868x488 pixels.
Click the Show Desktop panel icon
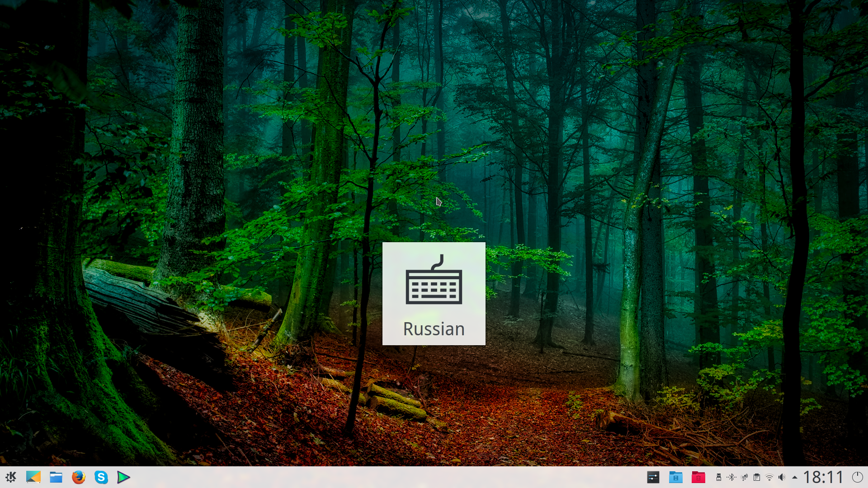tap(33, 477)
